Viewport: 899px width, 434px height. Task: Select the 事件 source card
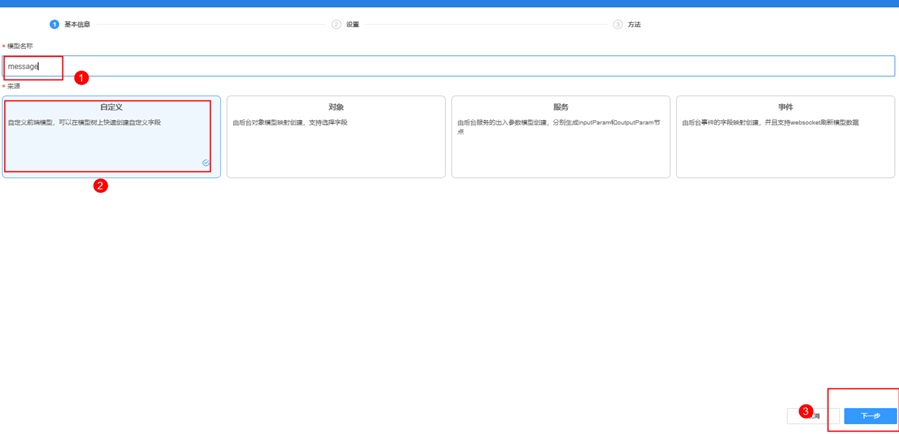pos(785,136)
